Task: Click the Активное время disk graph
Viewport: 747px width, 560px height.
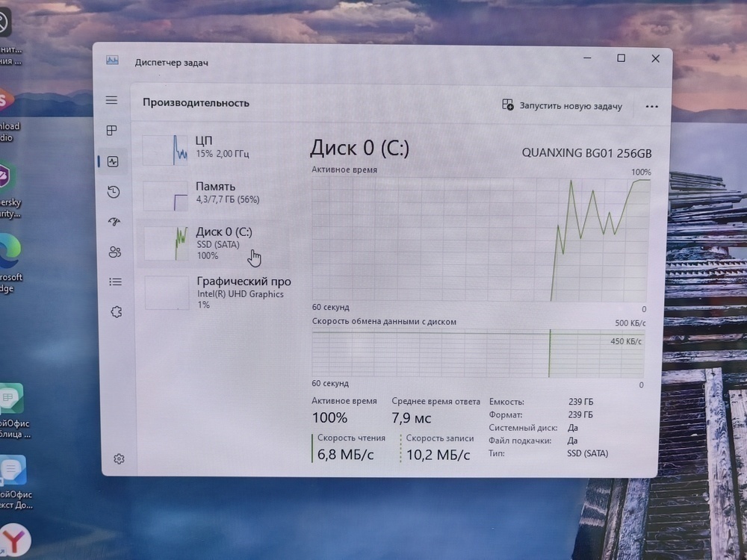Action: pyautogui.click(x=480, y=239)
